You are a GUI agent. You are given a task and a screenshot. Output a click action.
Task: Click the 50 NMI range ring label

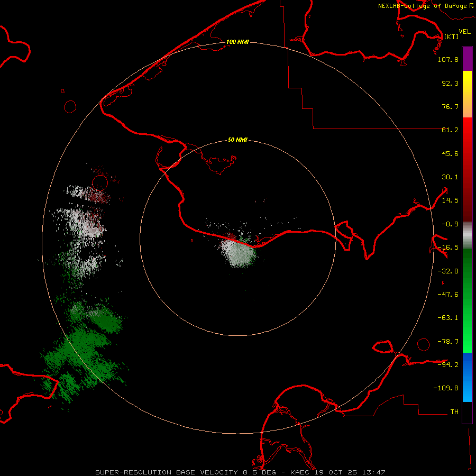(x=237, y=140)
